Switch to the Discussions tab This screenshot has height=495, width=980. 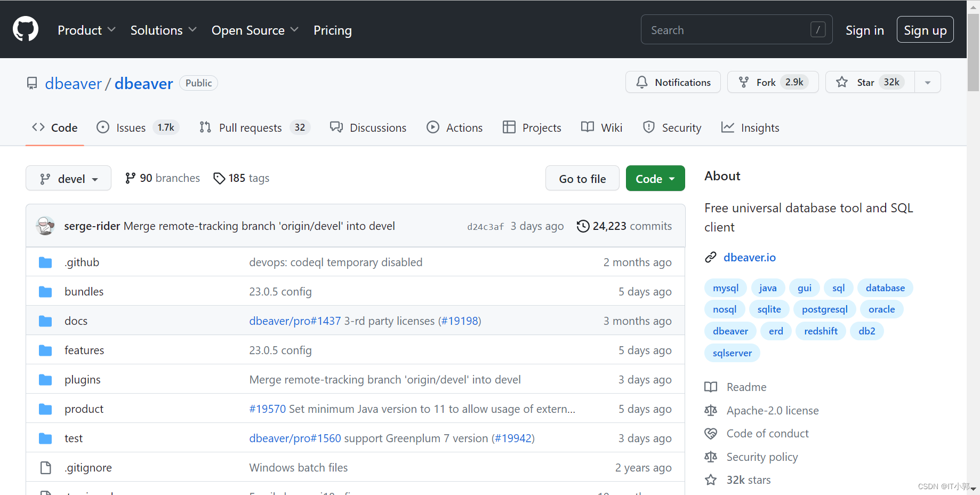coord(368,127)
